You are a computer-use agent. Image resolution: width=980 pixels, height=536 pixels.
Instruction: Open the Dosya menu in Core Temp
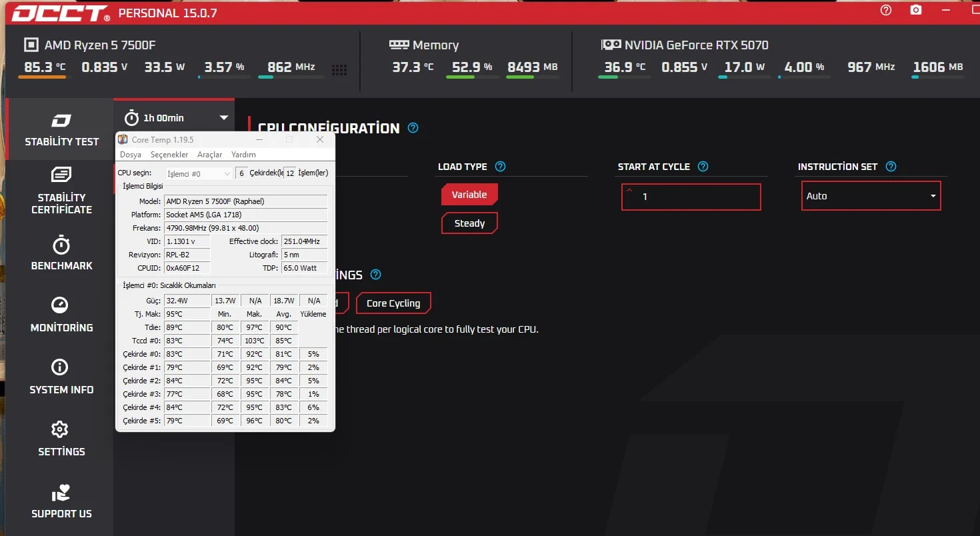(x=131, y=155)
